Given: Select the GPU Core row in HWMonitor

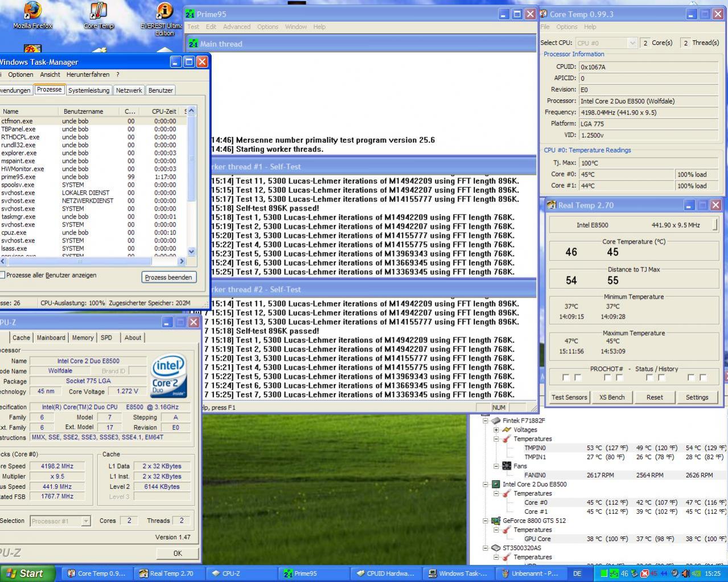Looking at the screenshot, I should [625, 539].
